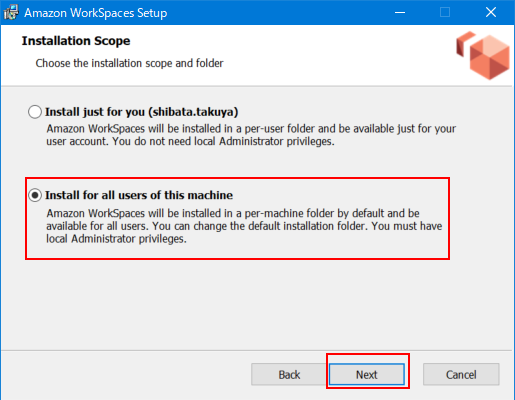Click the per-machine folder description text
Viewport: 515px width, 400px height.
(244, 226)
